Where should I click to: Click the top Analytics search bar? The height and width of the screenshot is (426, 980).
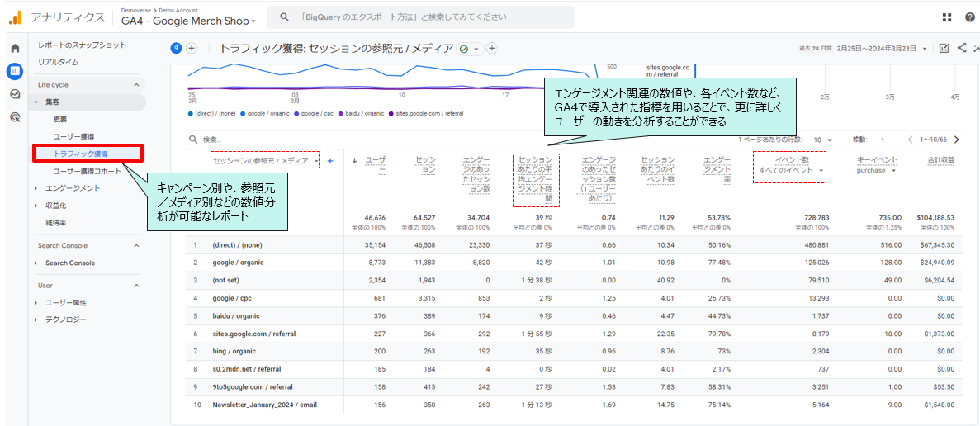(421, 17)
